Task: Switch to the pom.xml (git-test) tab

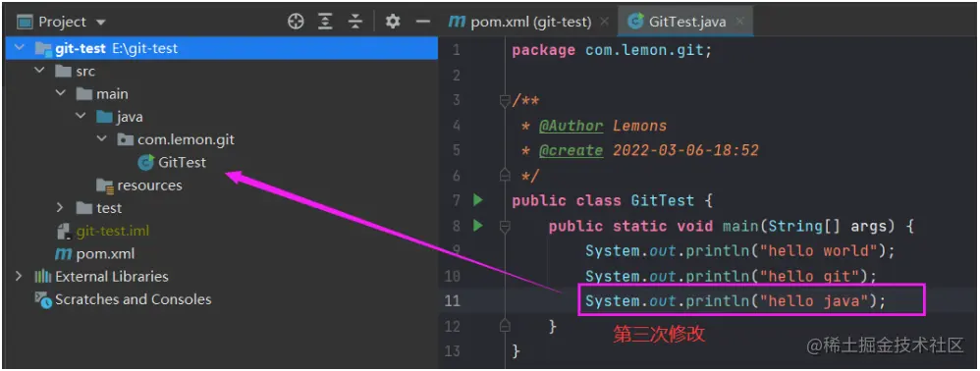Action: [x=528, y=22]
